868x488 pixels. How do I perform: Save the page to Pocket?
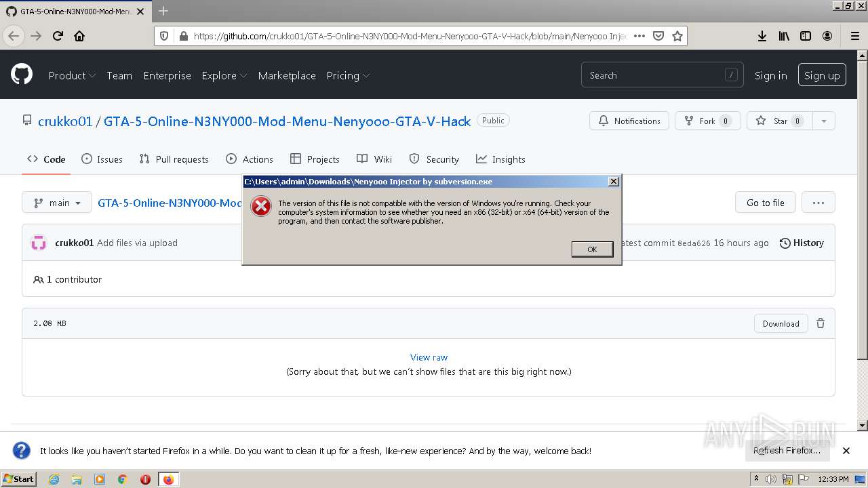coord(658,36)
